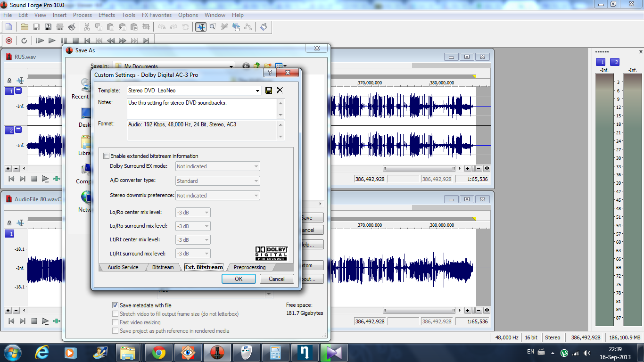Screen dimensions: 644x362
Task: Delete the current template with the X icon
Action: tap(280, 90)
